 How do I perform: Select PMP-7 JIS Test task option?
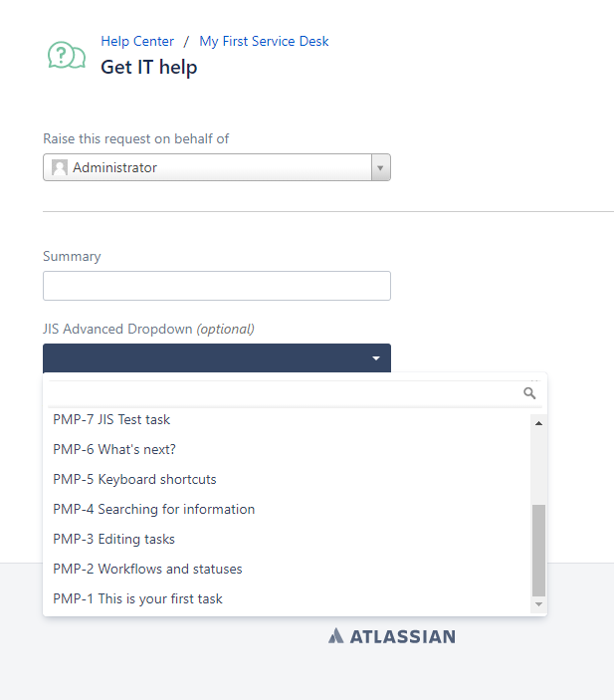click(111, 420)
